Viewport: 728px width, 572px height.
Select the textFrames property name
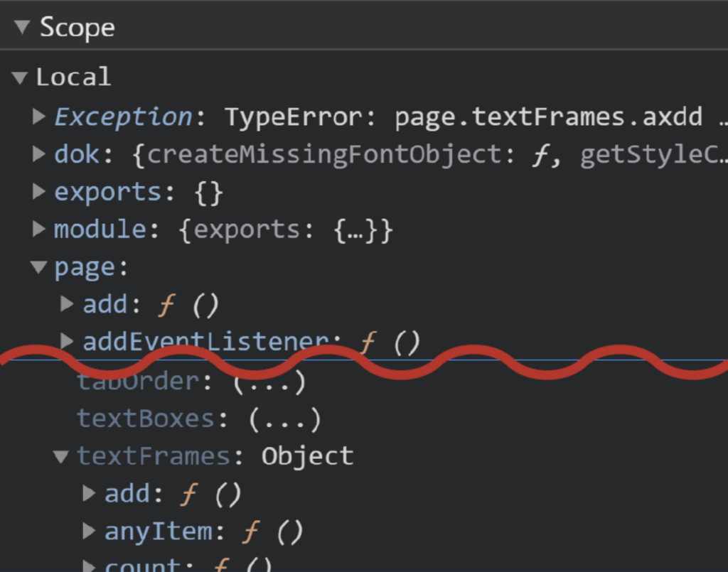[154, 456]
